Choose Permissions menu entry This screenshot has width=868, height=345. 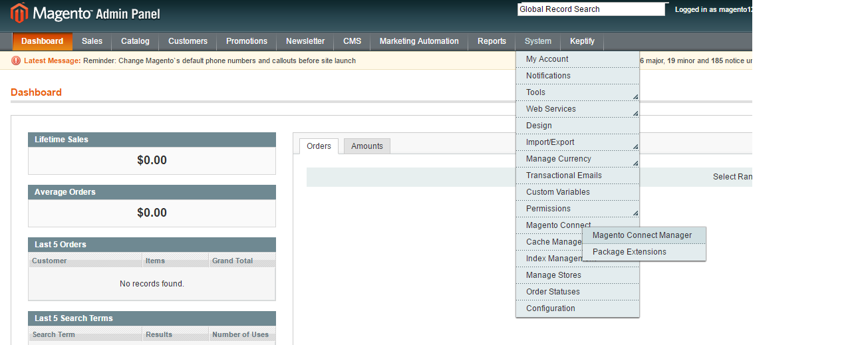pos(577,209)
